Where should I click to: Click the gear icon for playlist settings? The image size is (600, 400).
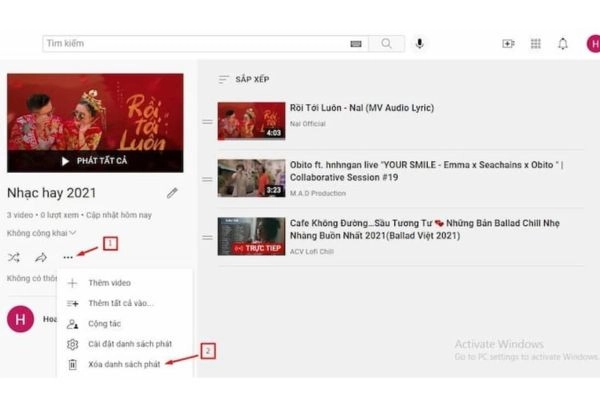[72, 344]
